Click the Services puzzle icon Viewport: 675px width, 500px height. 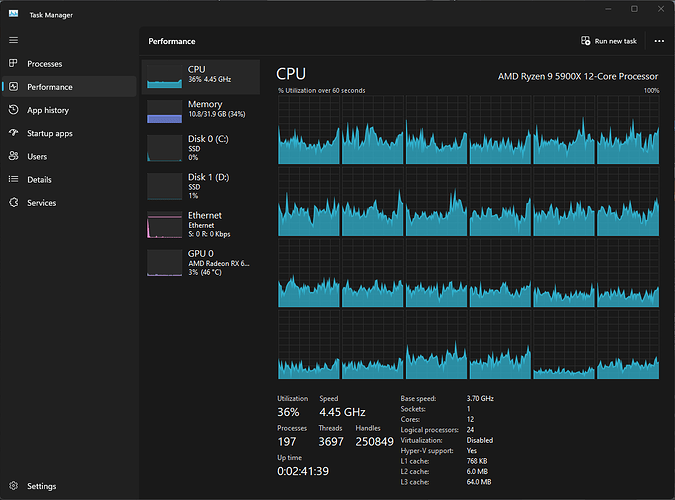13,203
